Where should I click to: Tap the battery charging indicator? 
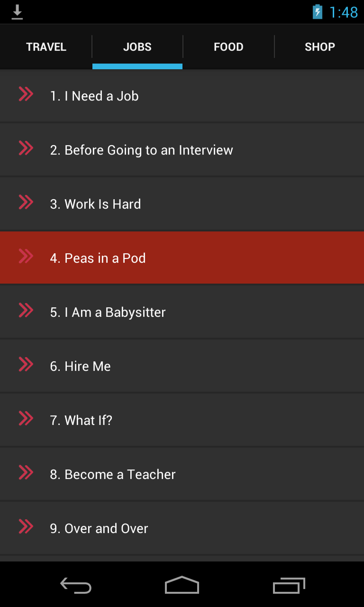pyautogui.click(x=317, y=12)
